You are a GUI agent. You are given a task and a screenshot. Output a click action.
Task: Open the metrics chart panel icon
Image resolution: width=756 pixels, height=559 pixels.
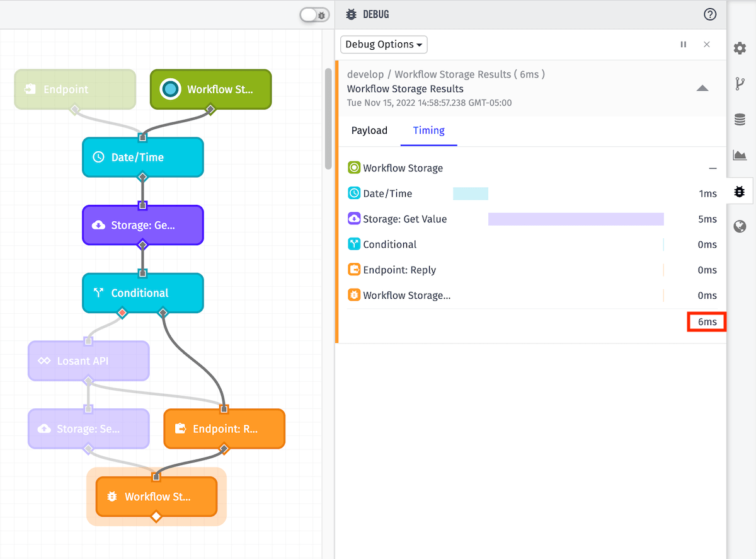pyautogui.click(x=740, y=155)
